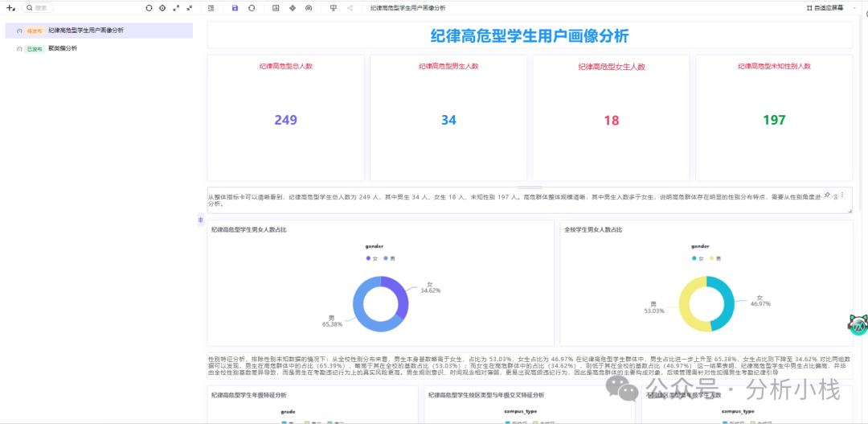Click the chart component toolbar icon
The height and width of the screenshot is (424, 868).
(x=276, y=8)
